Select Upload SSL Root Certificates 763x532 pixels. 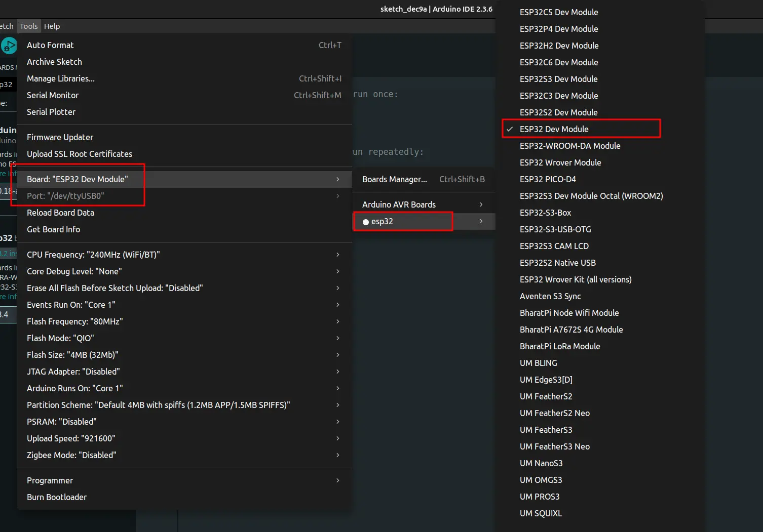184,154
